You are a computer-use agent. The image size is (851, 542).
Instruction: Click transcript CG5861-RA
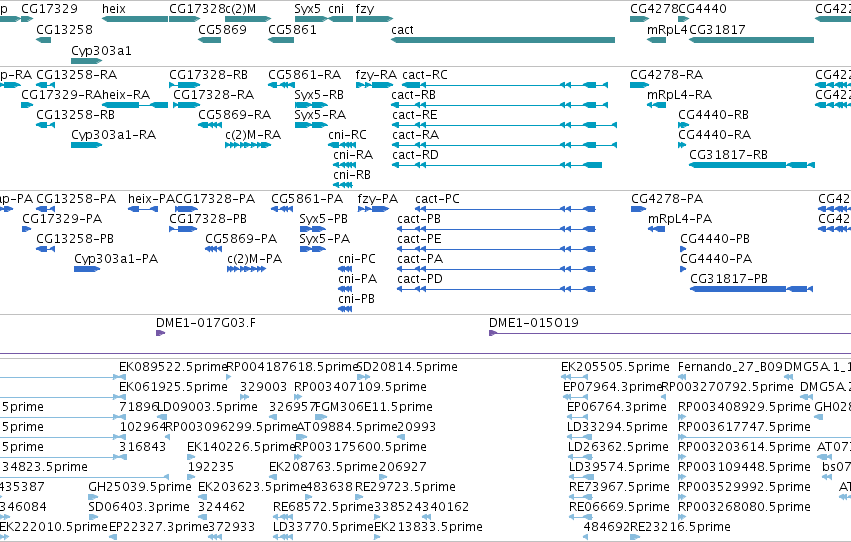pos(304,74)
